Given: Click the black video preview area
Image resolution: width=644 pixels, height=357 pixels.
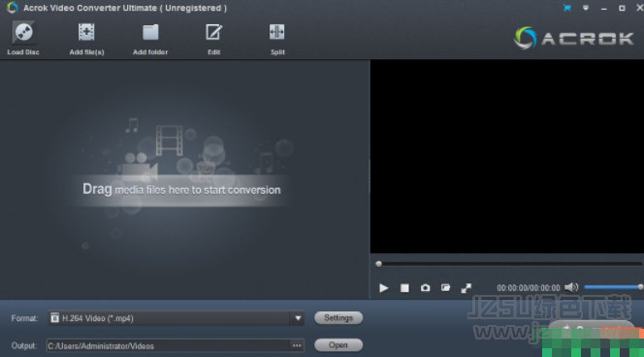Looking at the screenshot, I should [x=507, y=157].
